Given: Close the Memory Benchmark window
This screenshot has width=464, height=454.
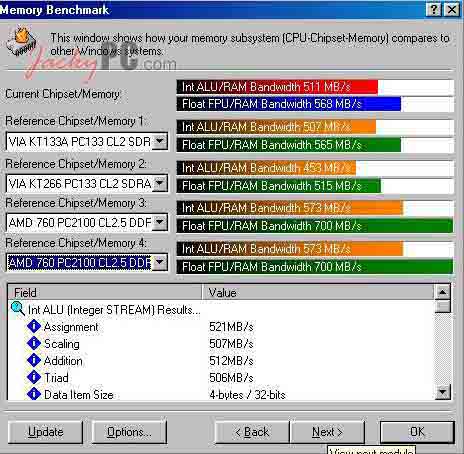Looking at the screenshot, I should coord(452,10).
